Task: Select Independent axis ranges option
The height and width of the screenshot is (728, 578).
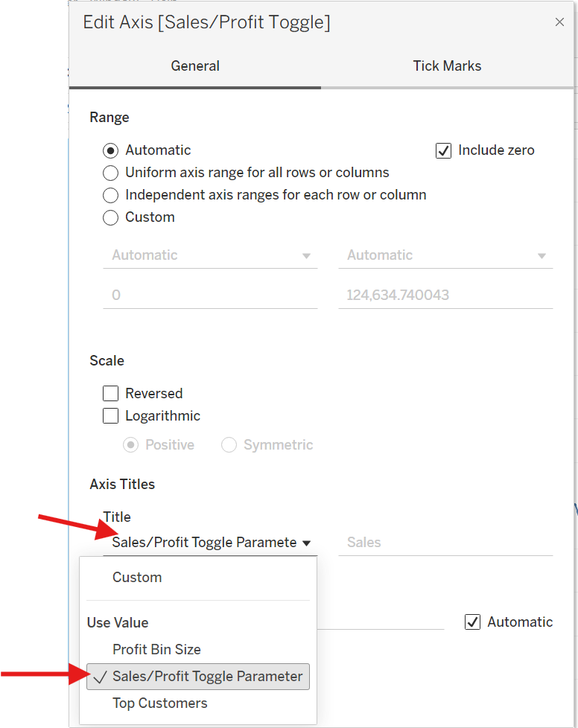Action: point(111,196)
